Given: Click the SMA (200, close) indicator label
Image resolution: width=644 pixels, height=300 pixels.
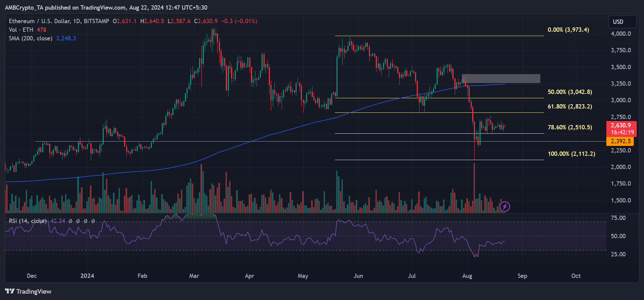Looking at the screenshot, I should 31,38.
